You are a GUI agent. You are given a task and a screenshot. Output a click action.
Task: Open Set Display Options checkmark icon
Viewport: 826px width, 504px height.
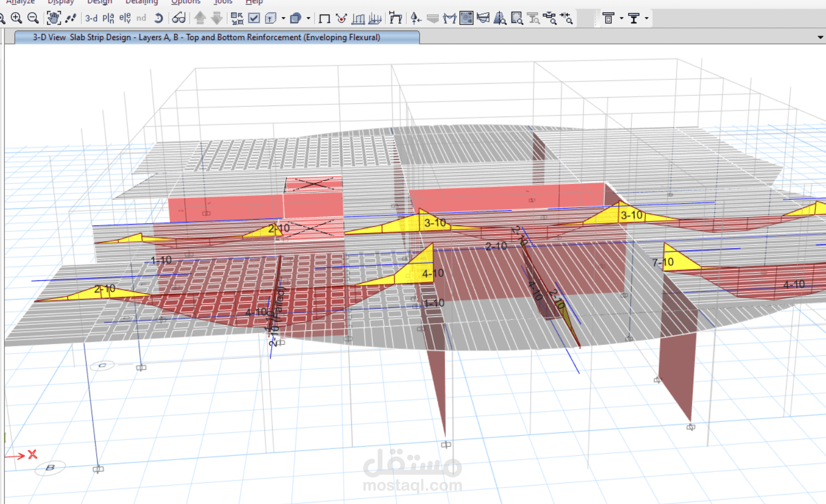pos(254,18)
